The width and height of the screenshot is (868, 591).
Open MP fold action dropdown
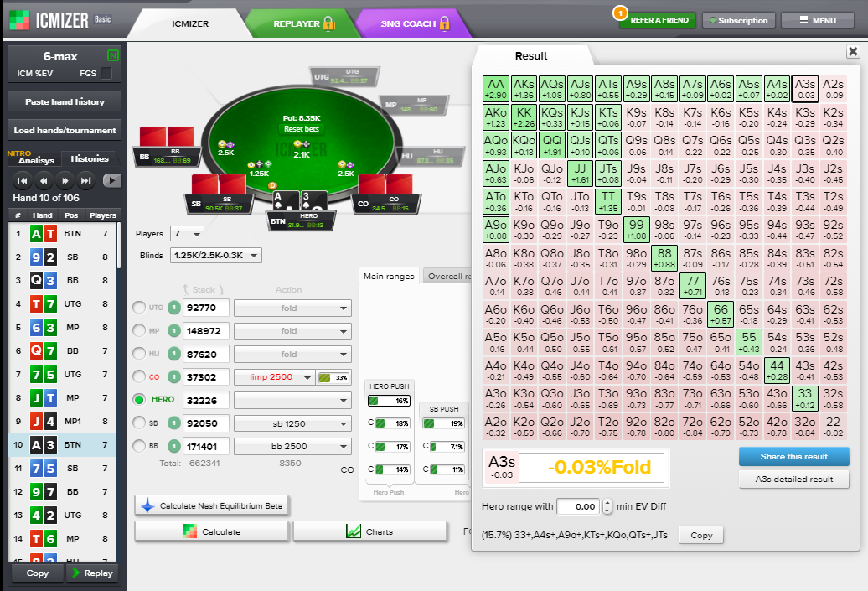click(x=293, y=330)
